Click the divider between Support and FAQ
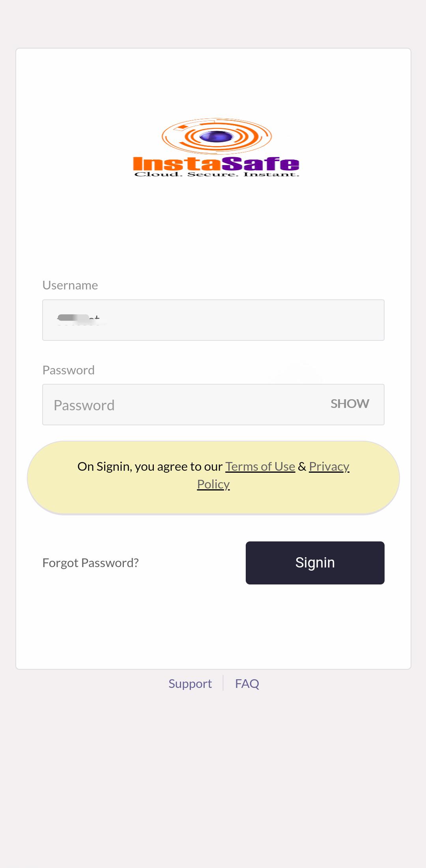The height and width of the screenshot is (868, 426). 223,683
